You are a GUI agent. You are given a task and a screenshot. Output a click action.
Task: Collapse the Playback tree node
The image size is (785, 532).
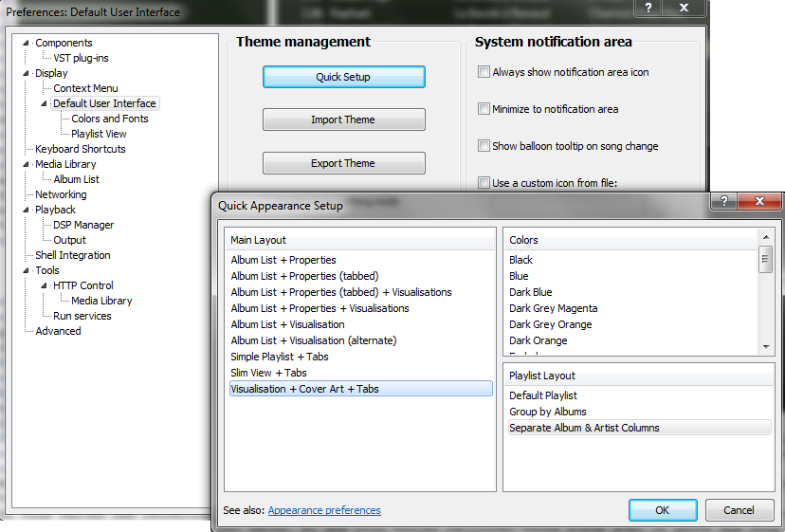[26, 210]
